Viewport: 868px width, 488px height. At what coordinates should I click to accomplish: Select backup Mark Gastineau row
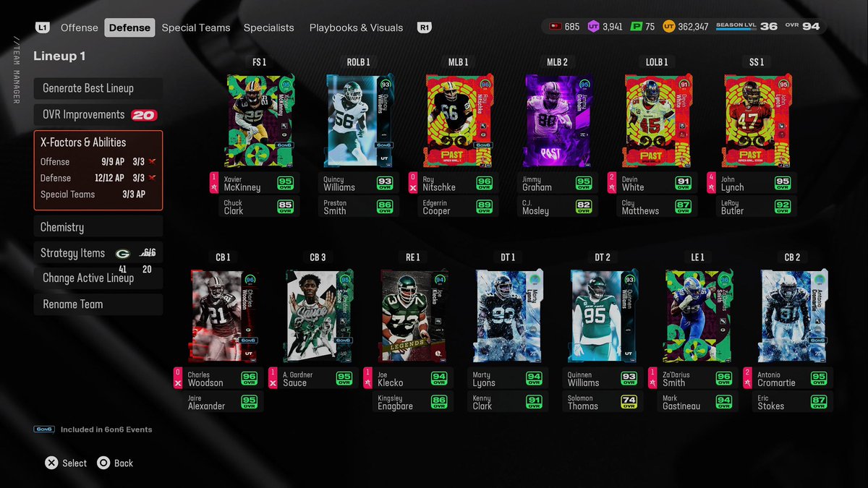[699, 402]
